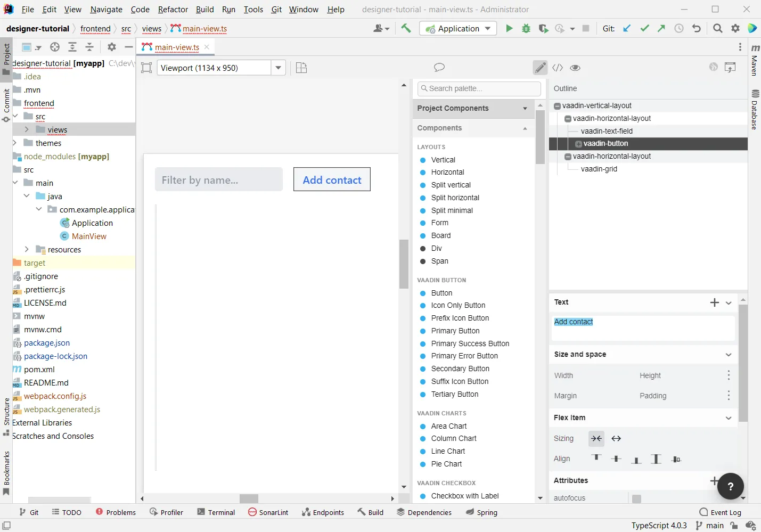Run the application with the green play icon

pos(509,28)
